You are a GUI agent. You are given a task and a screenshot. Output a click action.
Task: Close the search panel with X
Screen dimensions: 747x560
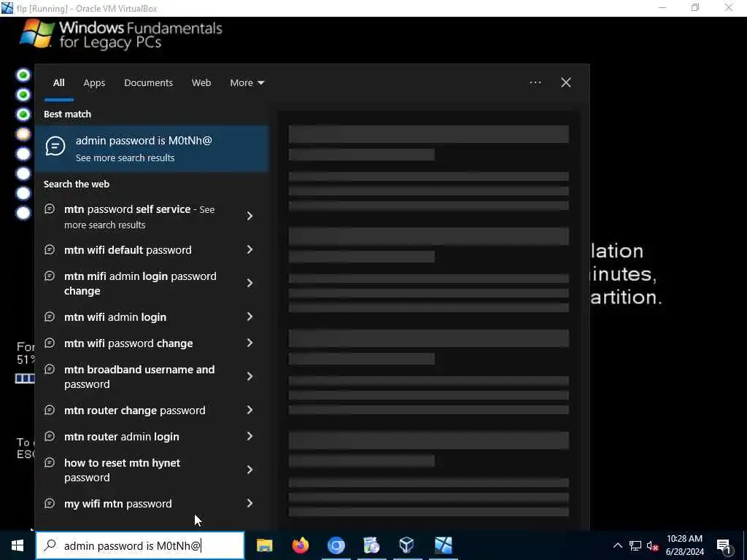[x=566, y=83]
